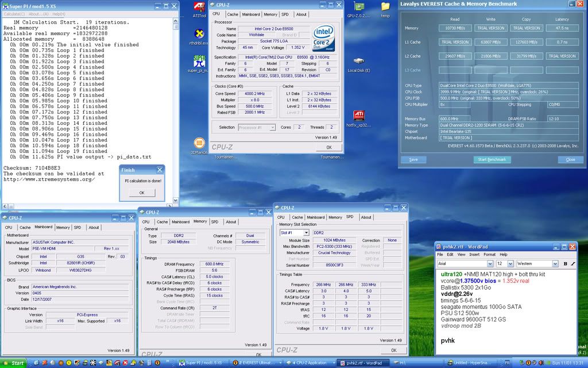The height and width of the screenshot is (368, 588).
Task: Open the super_pi_mod desktop shortcut
Action: 199,64
